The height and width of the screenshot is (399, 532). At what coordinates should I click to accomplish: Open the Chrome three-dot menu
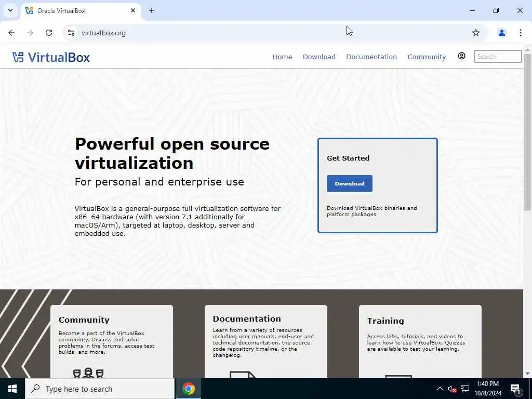(x=521, y=33)
